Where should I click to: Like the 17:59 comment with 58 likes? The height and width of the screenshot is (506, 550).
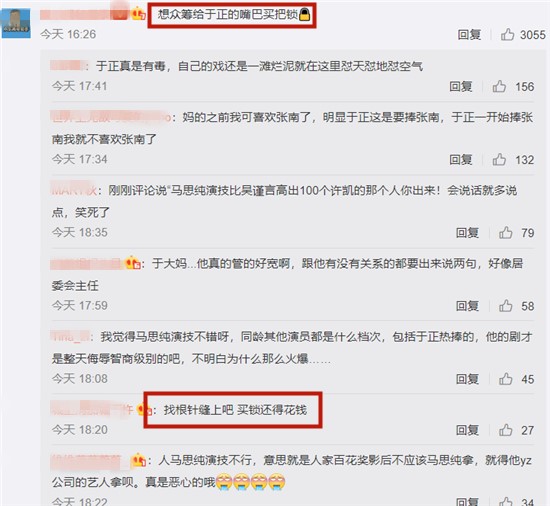point(505,306)
